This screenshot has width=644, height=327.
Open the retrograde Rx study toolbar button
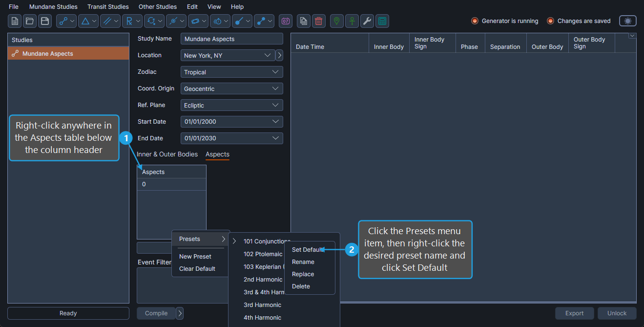(x=132, y=21)
